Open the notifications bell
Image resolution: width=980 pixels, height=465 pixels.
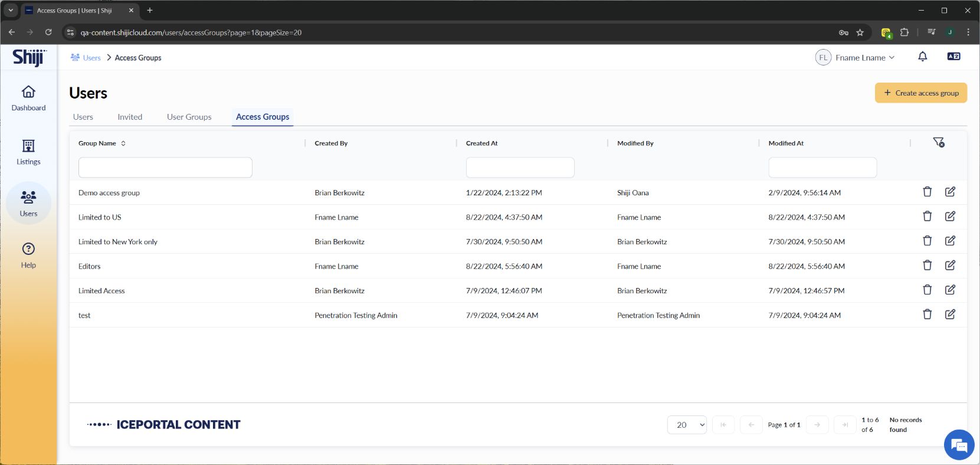(x=922, y=57)
